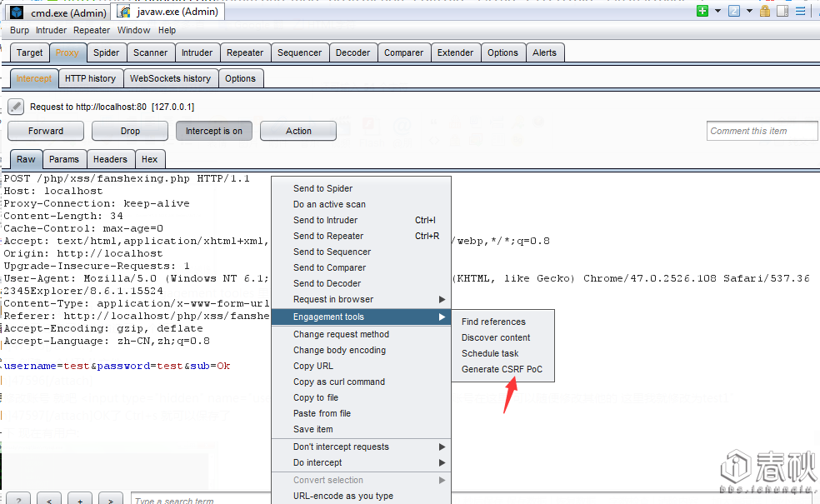Switch to the Hex view tab

149,159
